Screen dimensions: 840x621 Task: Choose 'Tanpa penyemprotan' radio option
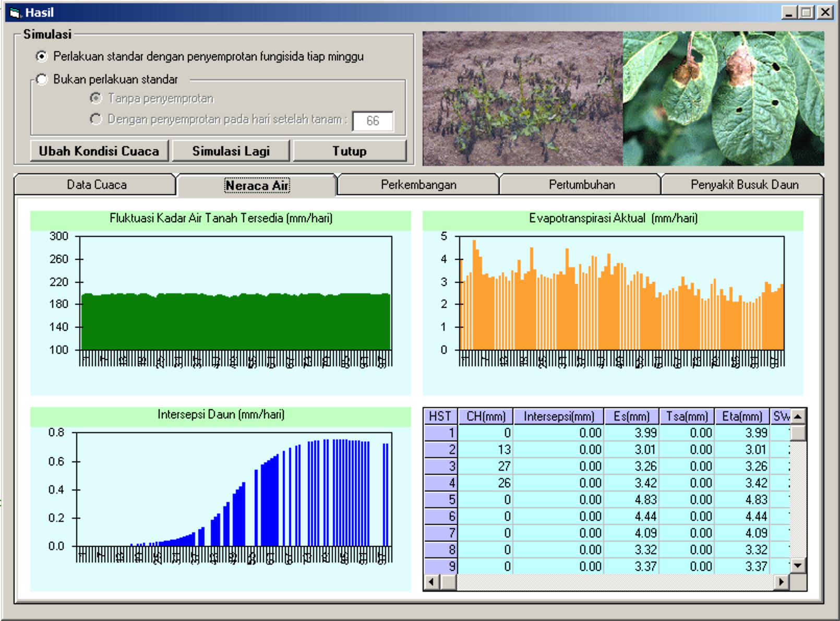tap(96, 98)
